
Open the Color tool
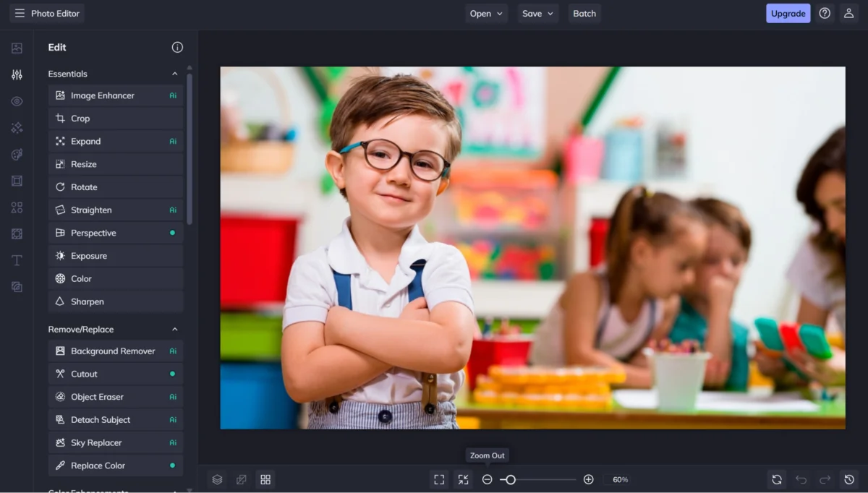[x=116, y=278]
